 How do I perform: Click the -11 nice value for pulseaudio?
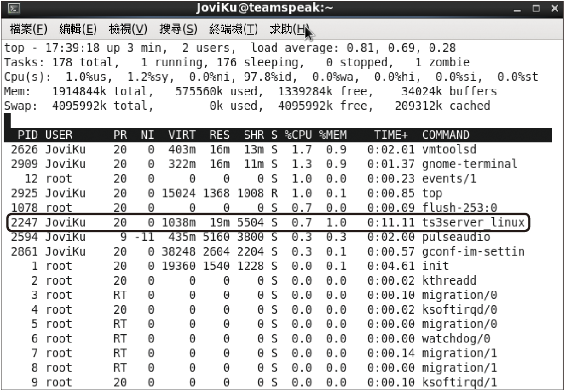point(144,237)
